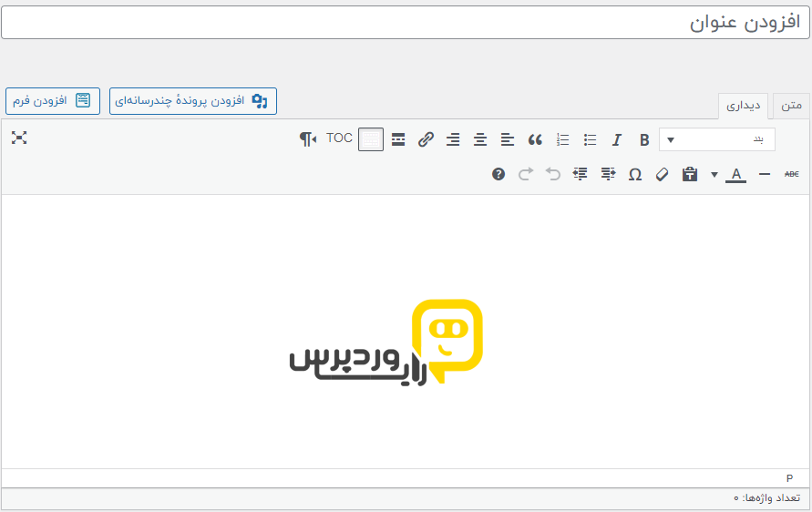Insert Read More tag
Viewport: 812px width, 512px height.
click(398, 139)
